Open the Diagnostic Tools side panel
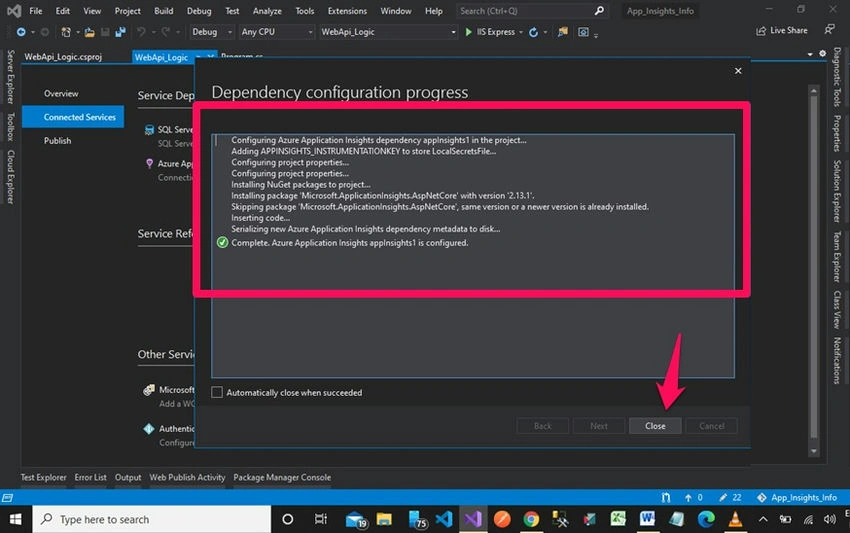 click(837, 76)
